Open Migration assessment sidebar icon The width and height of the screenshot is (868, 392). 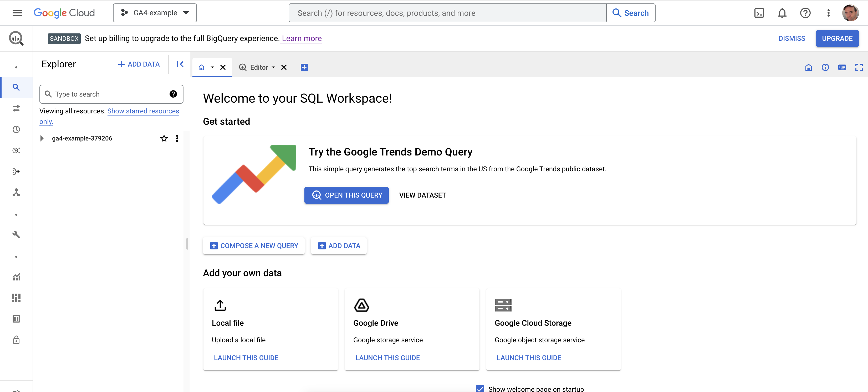(x=16, y=193)
